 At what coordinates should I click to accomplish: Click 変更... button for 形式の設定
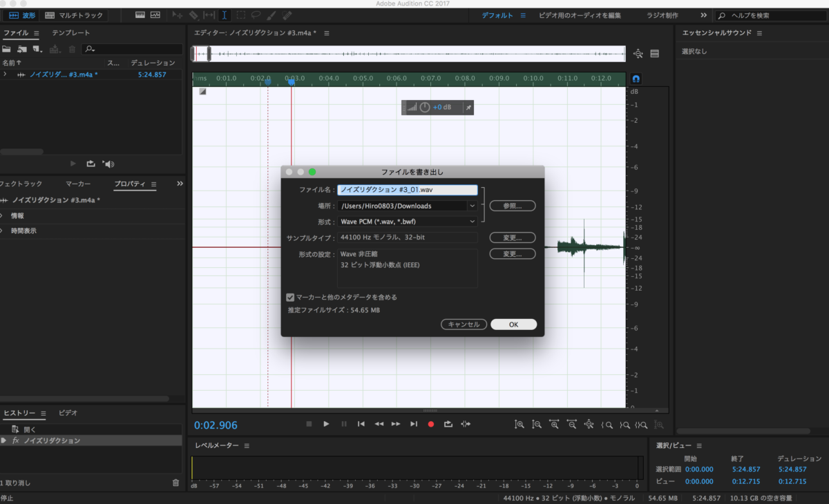coord(513,254)
